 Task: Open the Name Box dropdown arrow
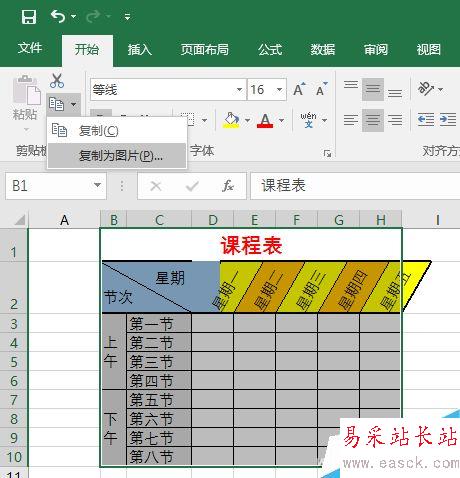pos(97,185)
